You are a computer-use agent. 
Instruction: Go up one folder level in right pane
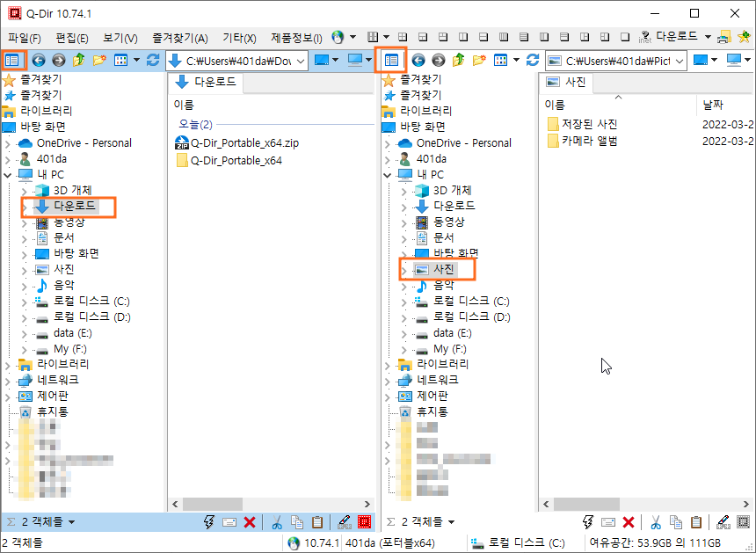[459, 61]
